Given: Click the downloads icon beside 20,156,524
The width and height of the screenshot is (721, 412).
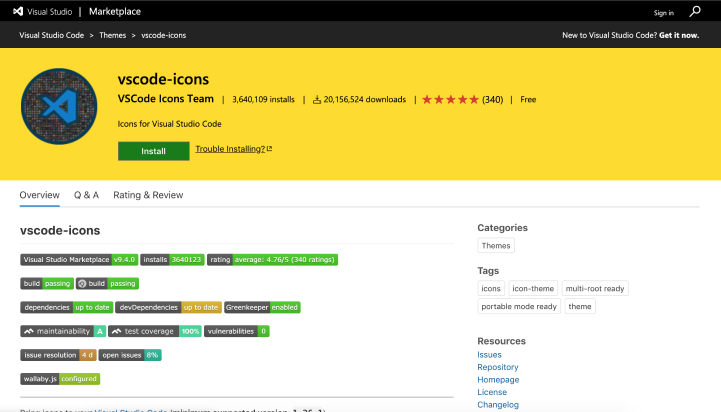Looking at the screenshot, I should pos(317,99).
